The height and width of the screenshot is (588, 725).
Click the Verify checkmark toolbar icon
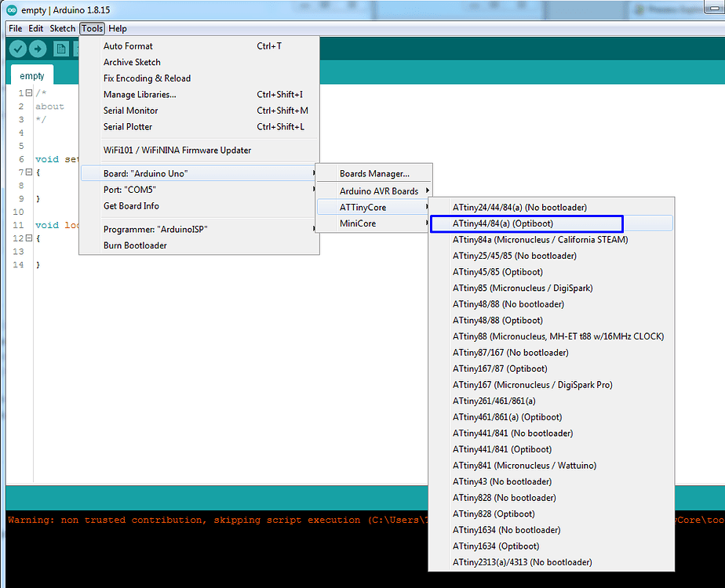pyautogui.click(x=17, y=48)
